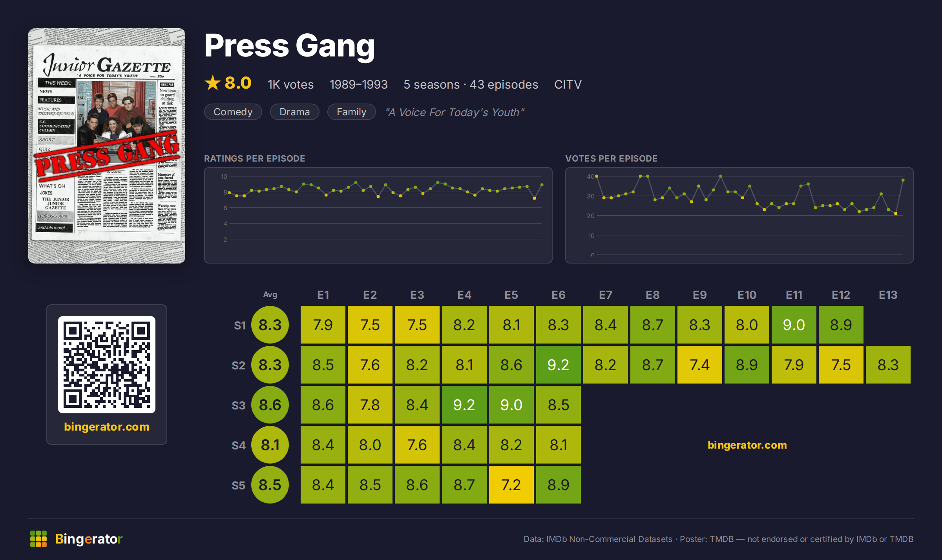This screenshot has height=560, width=942.
Task: Select S1 E11 cell rated 9.0
Action: coord(794,325)
